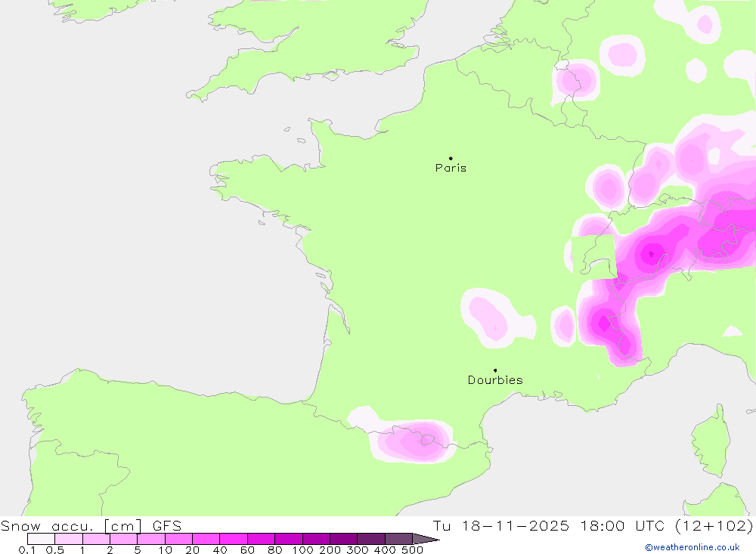This screenshot has width=756, height=554.
Task: Click the legend's end arrow past 500
Action: (426, 539)
